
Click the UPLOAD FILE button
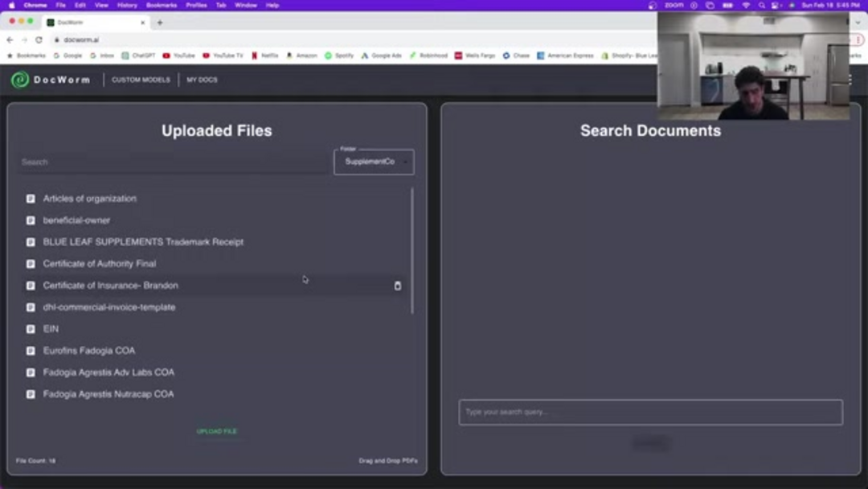click(x=216, y=431)
